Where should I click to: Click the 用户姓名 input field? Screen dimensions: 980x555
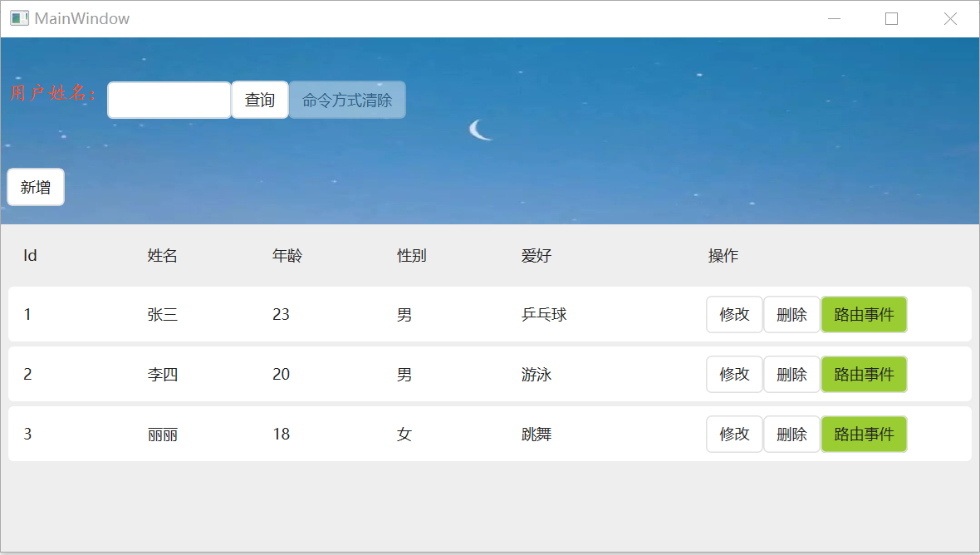(x=169, y=99)
